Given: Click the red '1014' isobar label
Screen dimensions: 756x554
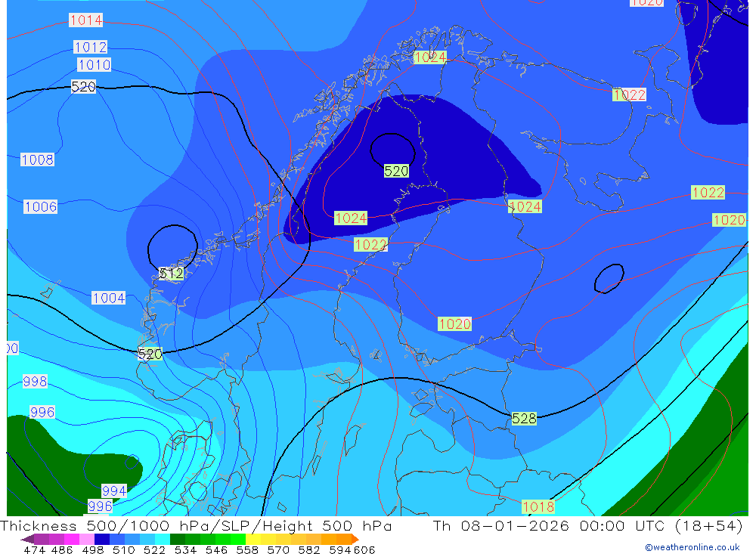Looking at the screenshot, I should (x=86, y=20).
